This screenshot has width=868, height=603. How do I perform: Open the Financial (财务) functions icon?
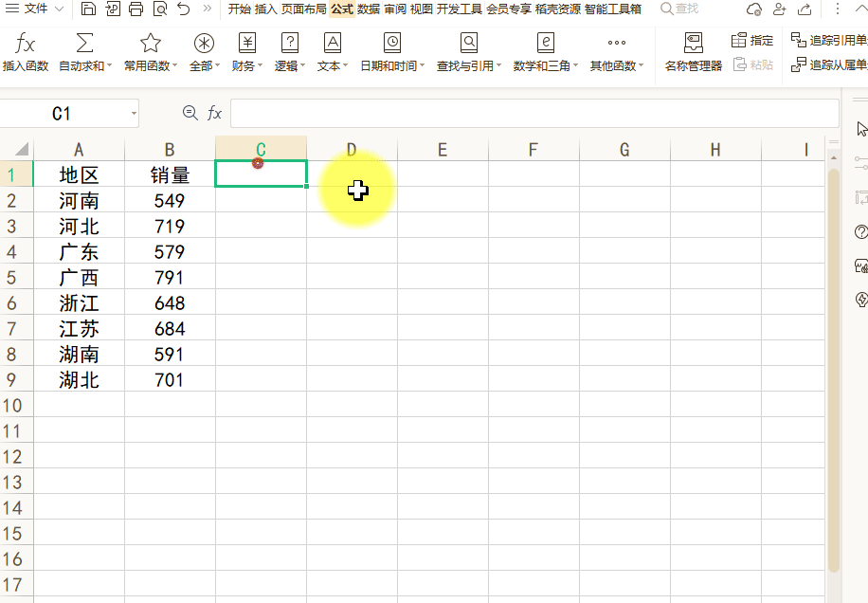[247, 44]
